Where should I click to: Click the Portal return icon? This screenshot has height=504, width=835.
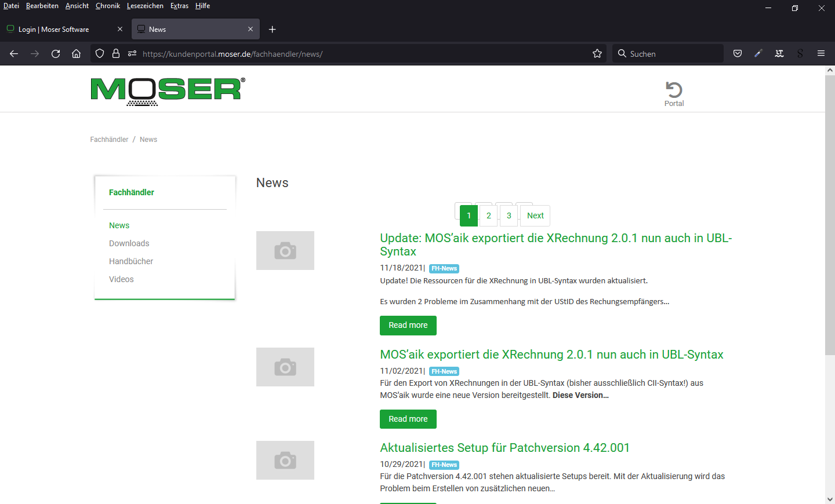pos(674,94)
